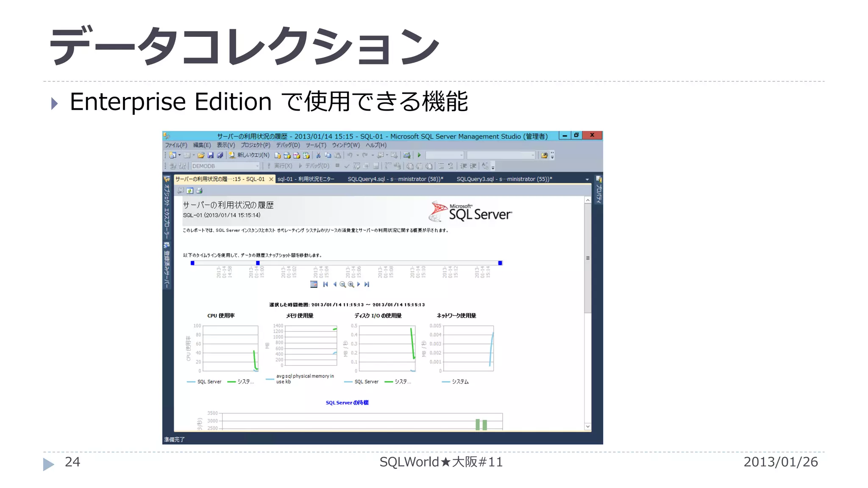Click the SQL Server の待機 link
This screenshot has height=488, width=868.
tap(347, 402)
